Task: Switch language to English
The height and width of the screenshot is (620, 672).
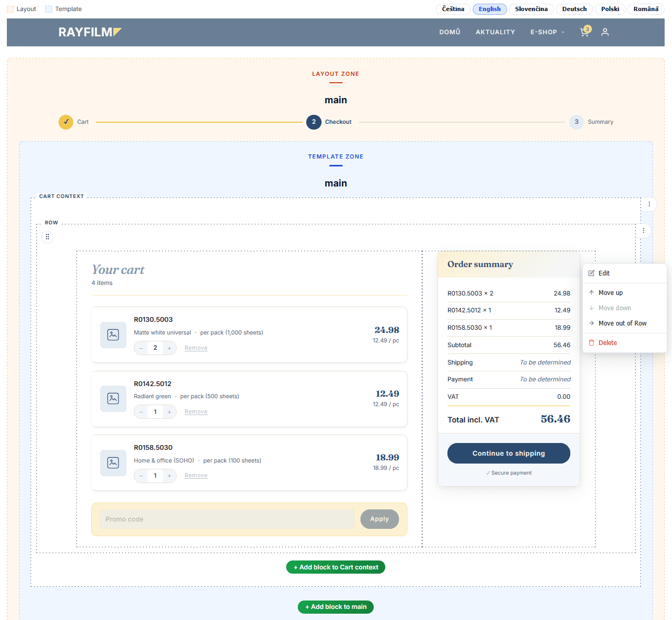Action: point(490,9)
